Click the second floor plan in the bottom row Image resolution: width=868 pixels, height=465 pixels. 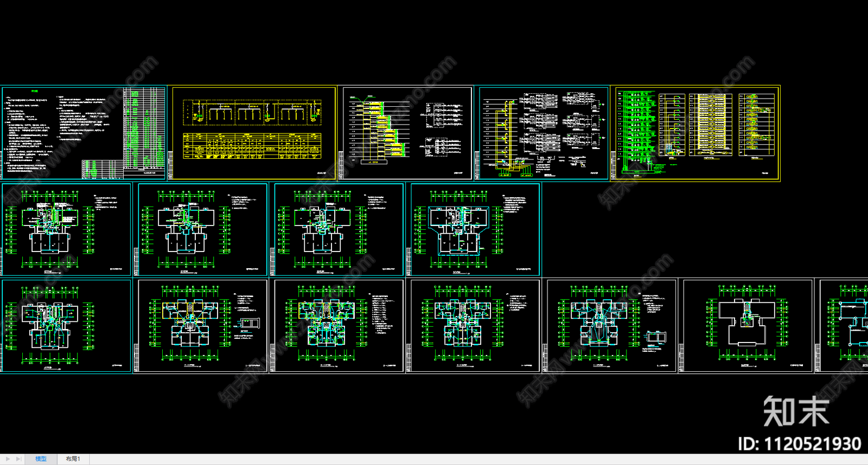pyautogui.click(x=203, y=326)
